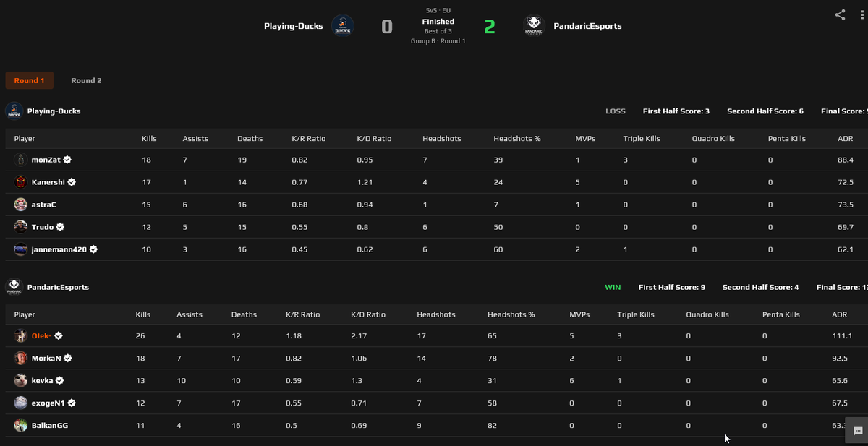Open the chat bubble widget
Screen dimensions: 868x446
tap(857, 431)
